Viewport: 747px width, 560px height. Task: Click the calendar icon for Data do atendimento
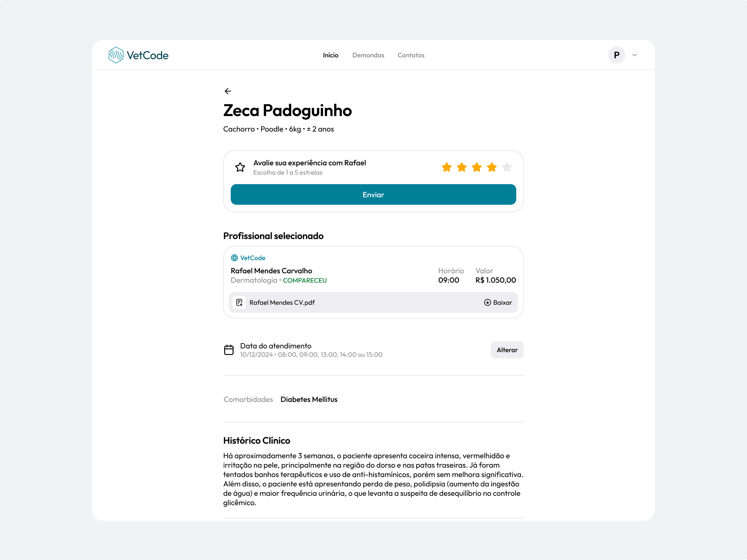tap(229, 350)
